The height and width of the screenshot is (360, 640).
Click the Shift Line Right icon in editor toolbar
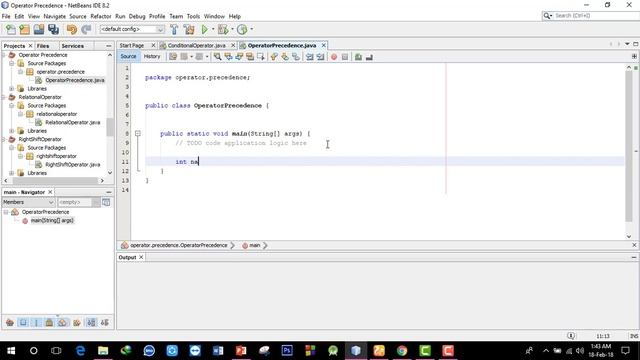[320, 57]
